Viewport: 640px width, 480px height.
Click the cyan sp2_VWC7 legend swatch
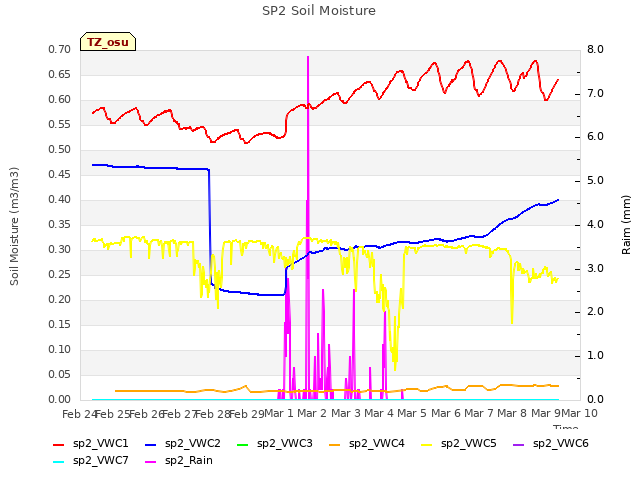[x=59, y=462]
